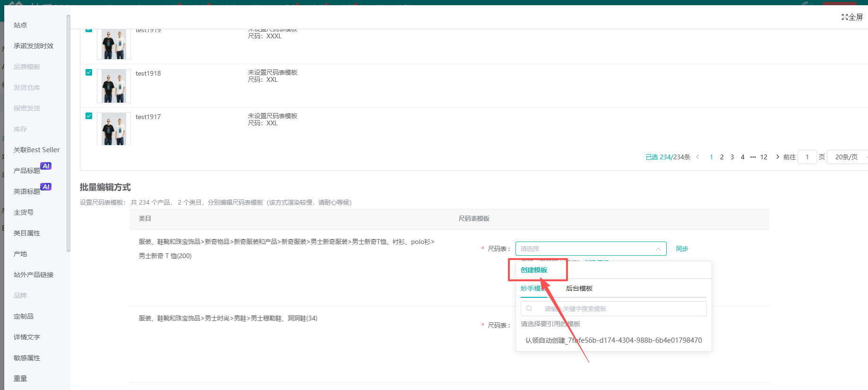
Task: Click the 前往 page number input
Action: point(807,157)
